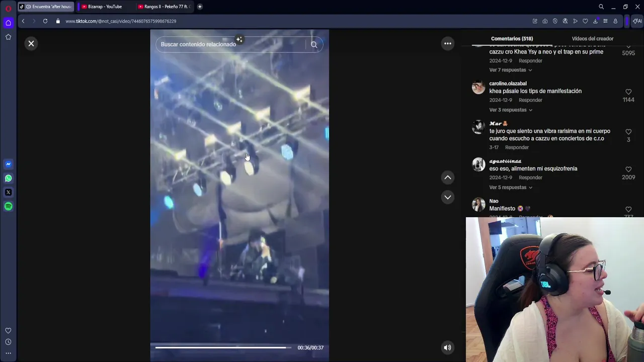The width and height of the screenshot is (644, 362).
Task: Click the 00:36/00:37 video time label
Action: pyautogui.click(x=310, y=347)
